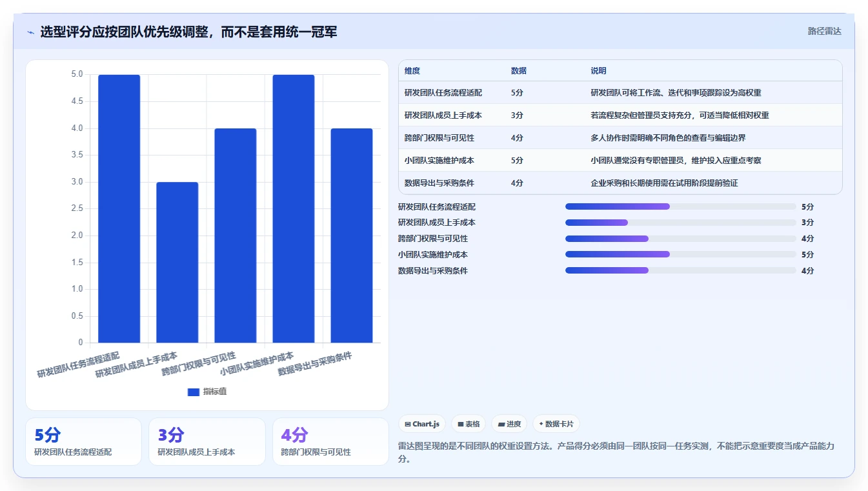Image resolution: width=868 pixels, height=491 pixels.
Task: Click the 5分 value after the 研发团队任务流程适配 progress bar
Action: [x=807, y=207]
